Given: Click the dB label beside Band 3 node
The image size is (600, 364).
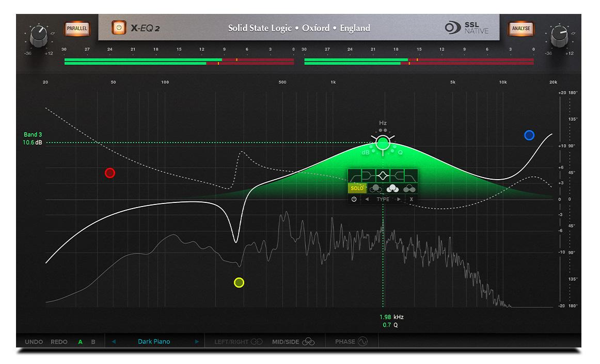Looking at the screenshot, I should point(366,152).
